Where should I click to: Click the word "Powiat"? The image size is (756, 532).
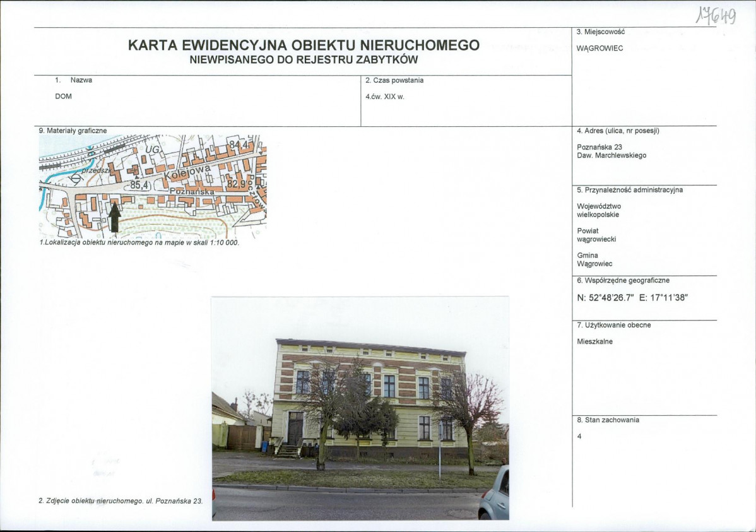coord(588,231)
